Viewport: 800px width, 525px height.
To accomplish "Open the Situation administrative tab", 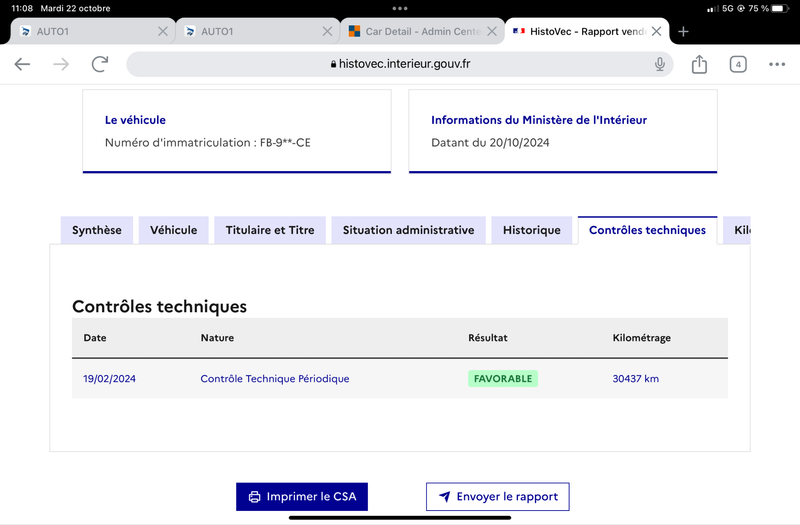I will tap(408, 230).
